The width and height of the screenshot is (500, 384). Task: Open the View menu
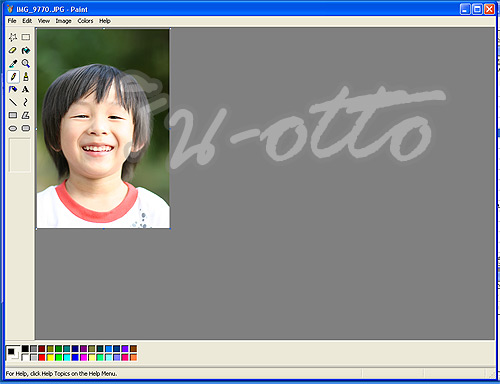click(44, 21)
